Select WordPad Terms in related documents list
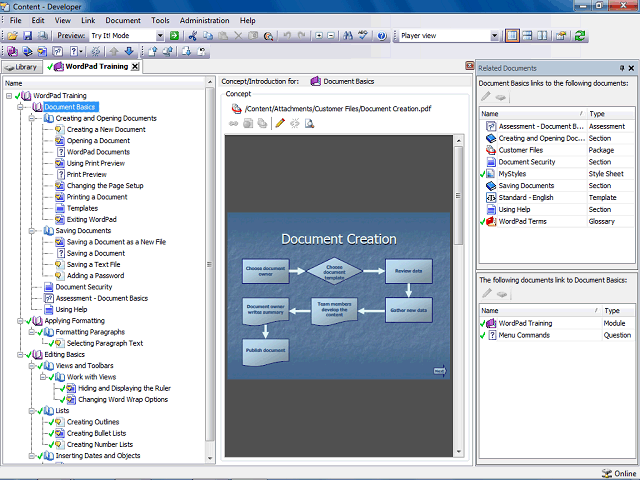This screenshot has width=640, height=480. coord(525,221)
